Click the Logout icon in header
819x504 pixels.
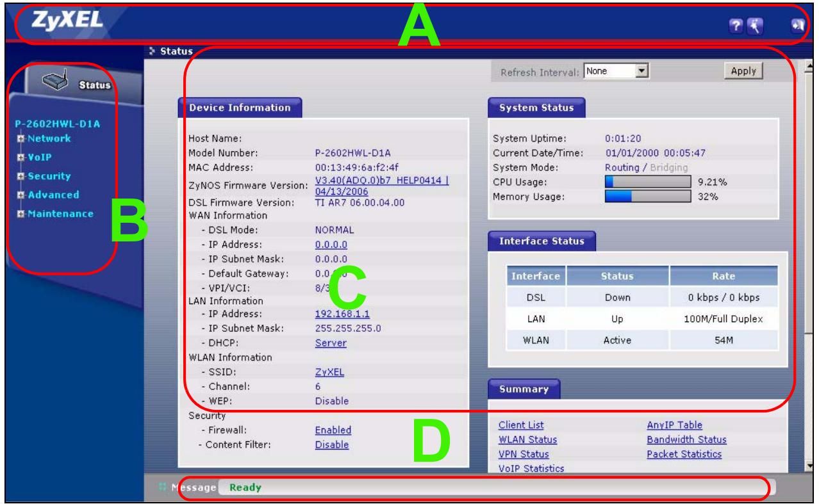(x=797, y=26)
